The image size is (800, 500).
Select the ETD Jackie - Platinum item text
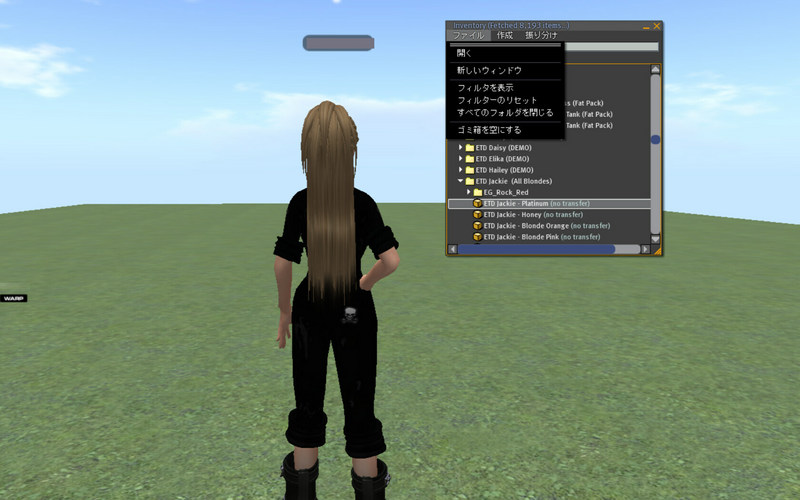point(537,204)
